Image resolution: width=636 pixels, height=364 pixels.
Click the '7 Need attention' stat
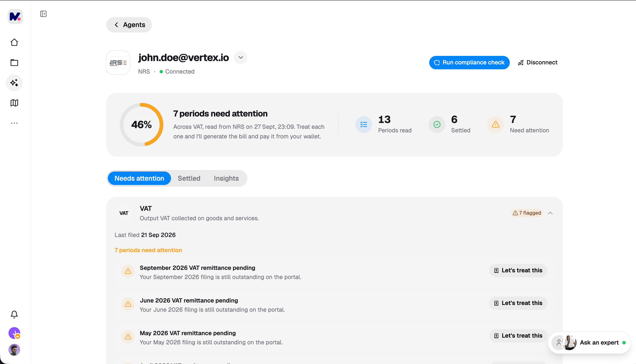point(518,125)
